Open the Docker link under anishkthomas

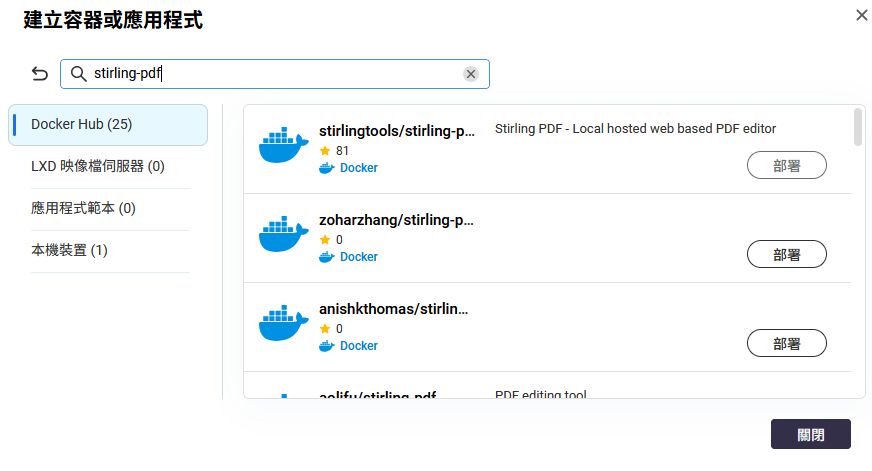(359, 346)
